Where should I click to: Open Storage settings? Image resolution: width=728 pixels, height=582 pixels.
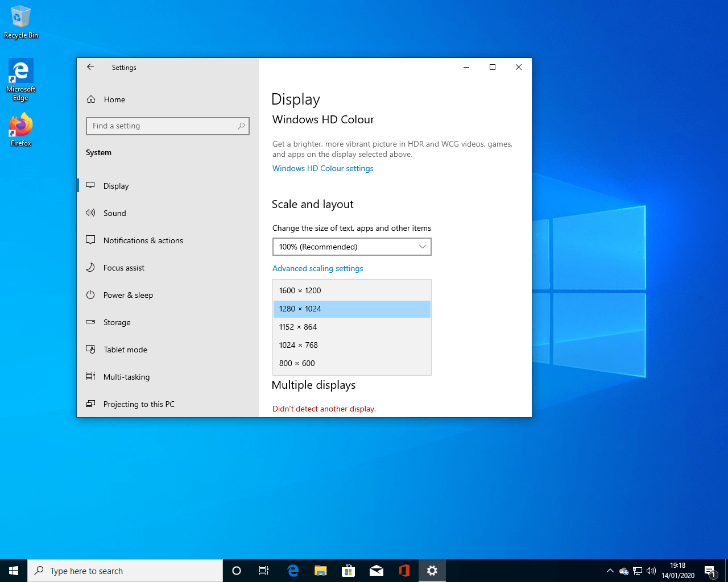point(117,322)
